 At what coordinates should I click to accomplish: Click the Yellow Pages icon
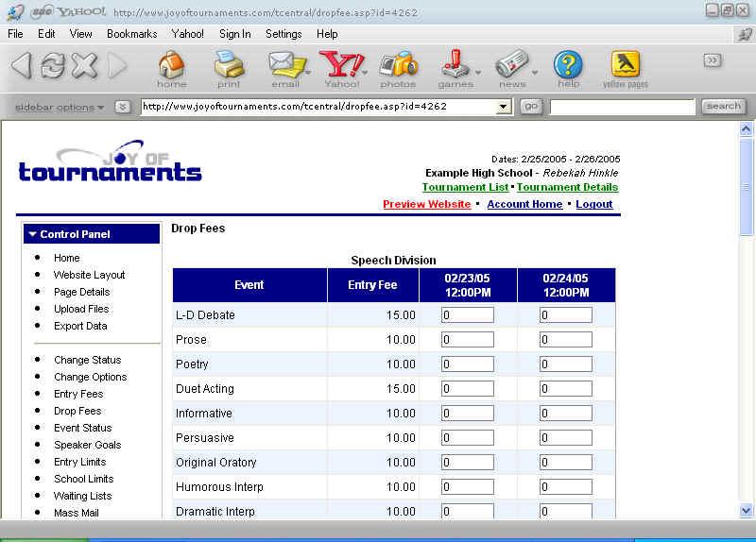coord(626,66)
